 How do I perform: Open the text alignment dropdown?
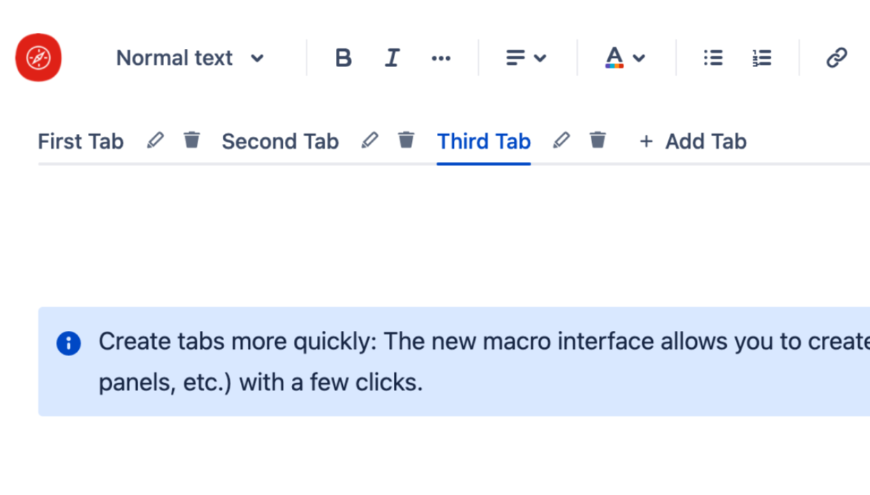pos(526,58)
